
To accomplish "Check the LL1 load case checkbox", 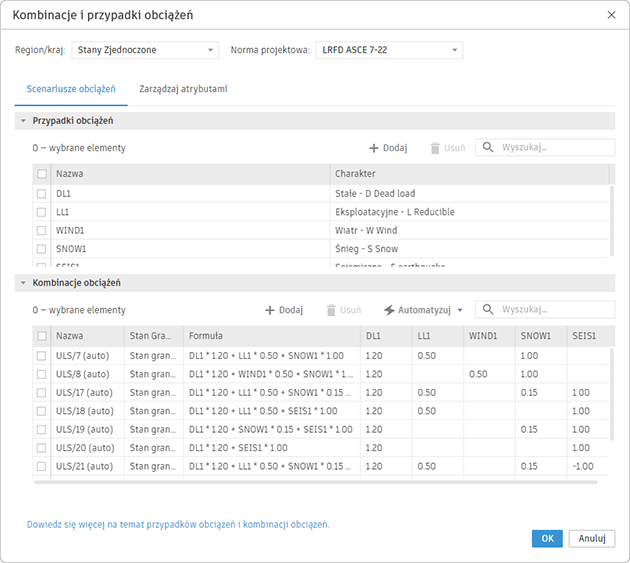I will (x=41, y=212).
